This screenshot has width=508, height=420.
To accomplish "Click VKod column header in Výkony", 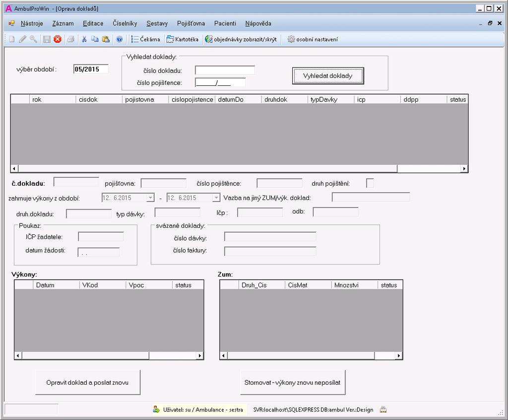I will (x=102, y=285).
